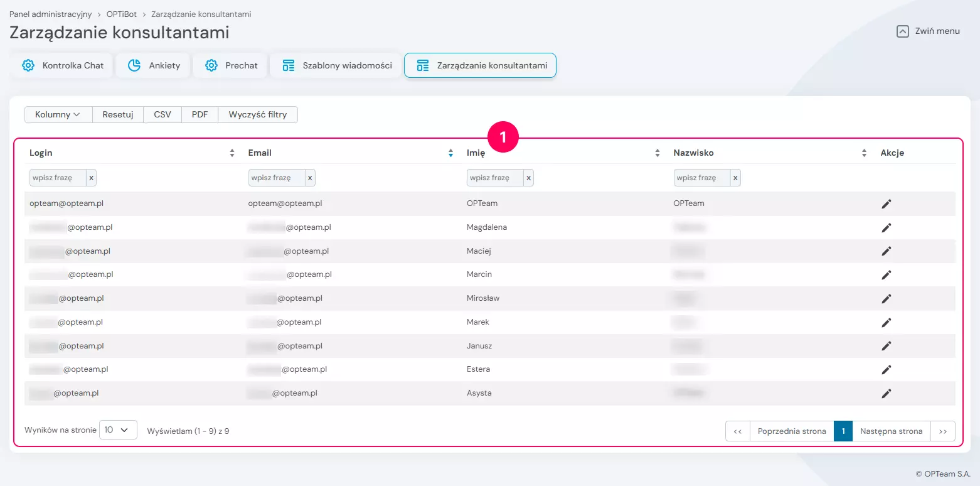Open the Kolumny dropdown
The width and height of the screenshot is (980, 486).
58,114
